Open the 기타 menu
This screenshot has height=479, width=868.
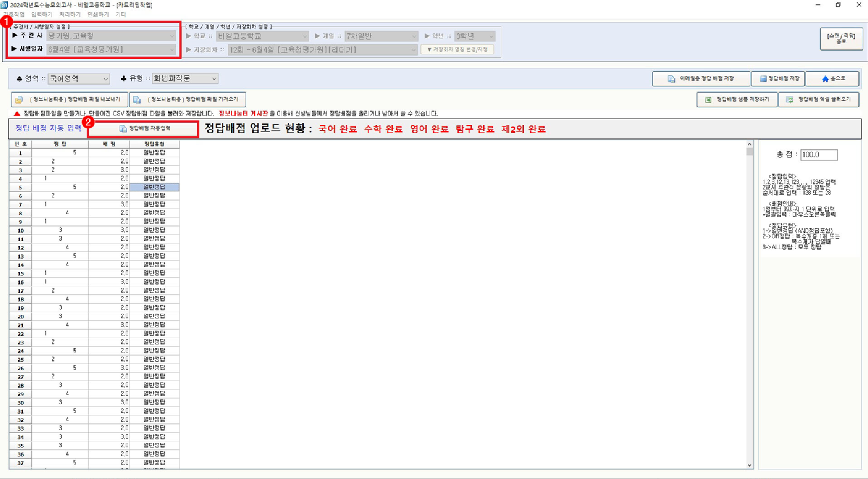121,14
